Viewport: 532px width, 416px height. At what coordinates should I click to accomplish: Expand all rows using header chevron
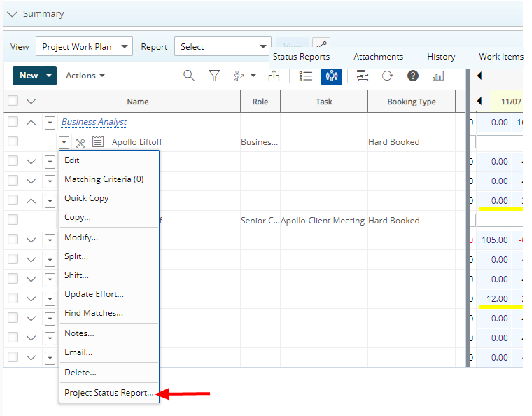tap(31, 101)
